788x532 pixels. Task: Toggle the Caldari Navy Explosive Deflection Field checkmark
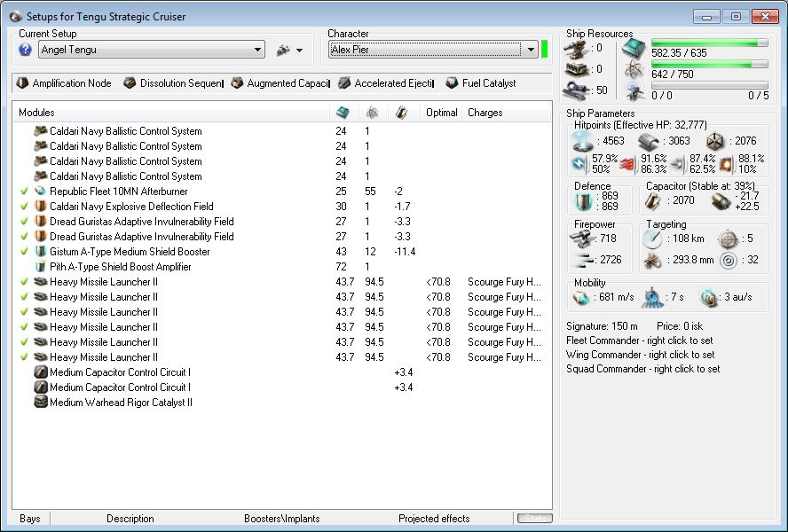pyautogui.click(x=24, y=207)
